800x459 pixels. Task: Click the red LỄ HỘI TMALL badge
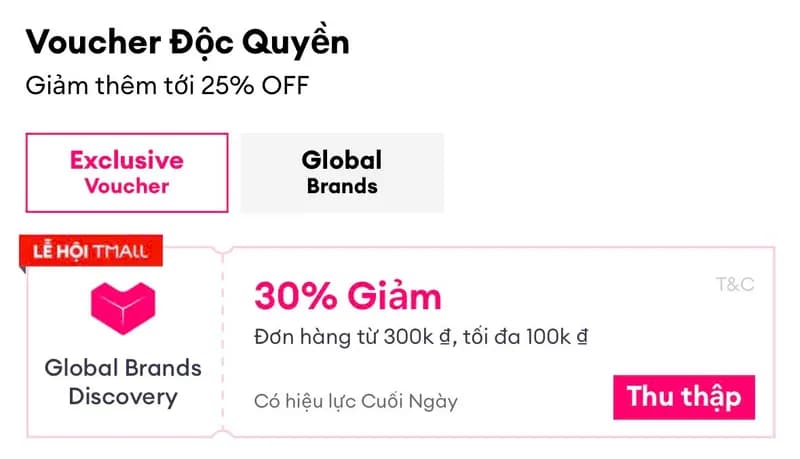click(84, 252)
